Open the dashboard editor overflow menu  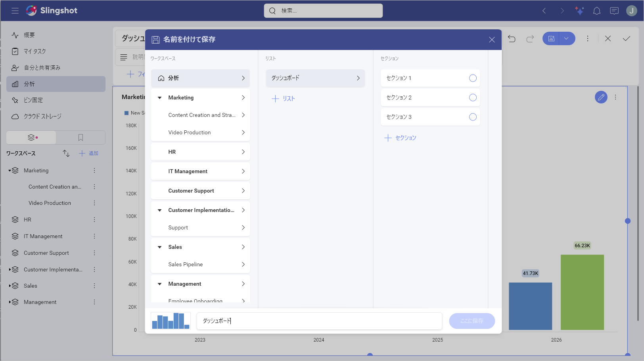click(588, 38)
